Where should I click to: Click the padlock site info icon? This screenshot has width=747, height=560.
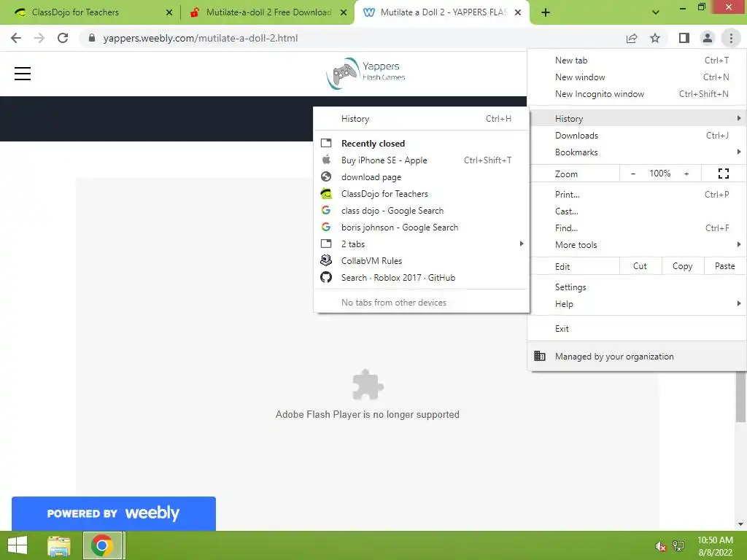tap(92, 38)
